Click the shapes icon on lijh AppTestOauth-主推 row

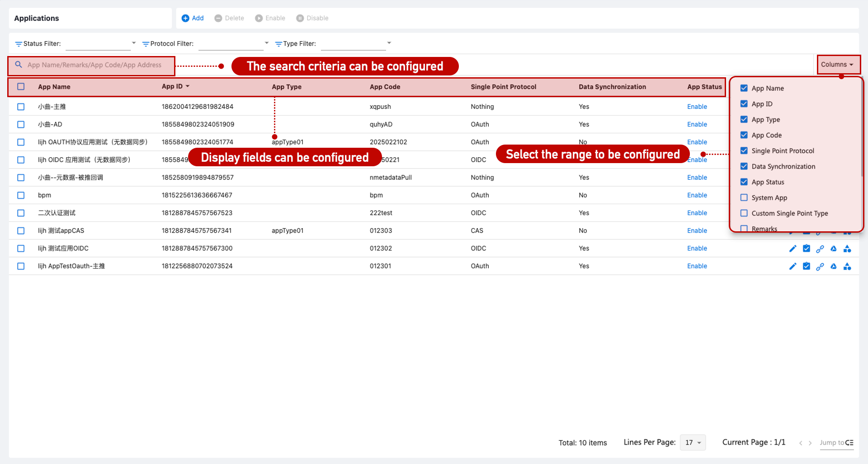[x=848, y=266]
